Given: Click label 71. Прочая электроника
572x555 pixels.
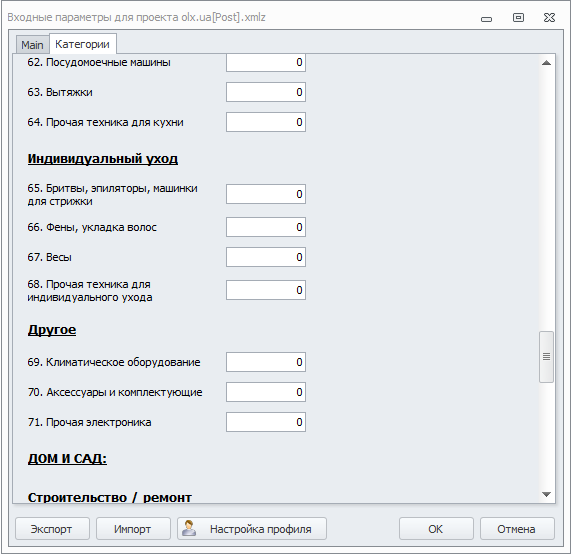Looking at the screenshot, I should 89,422.
